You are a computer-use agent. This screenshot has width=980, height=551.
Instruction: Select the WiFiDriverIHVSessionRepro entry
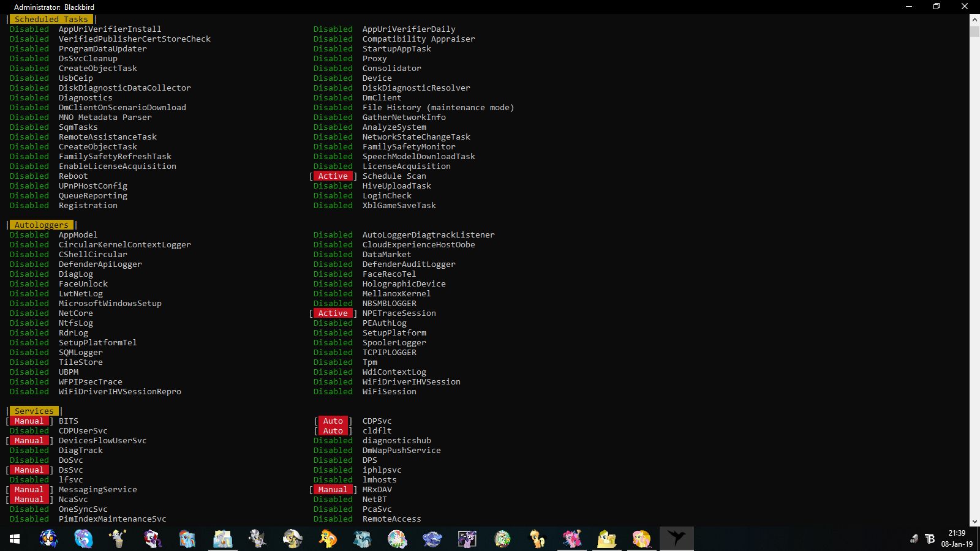pyautogui.click(x=120, y=391)
